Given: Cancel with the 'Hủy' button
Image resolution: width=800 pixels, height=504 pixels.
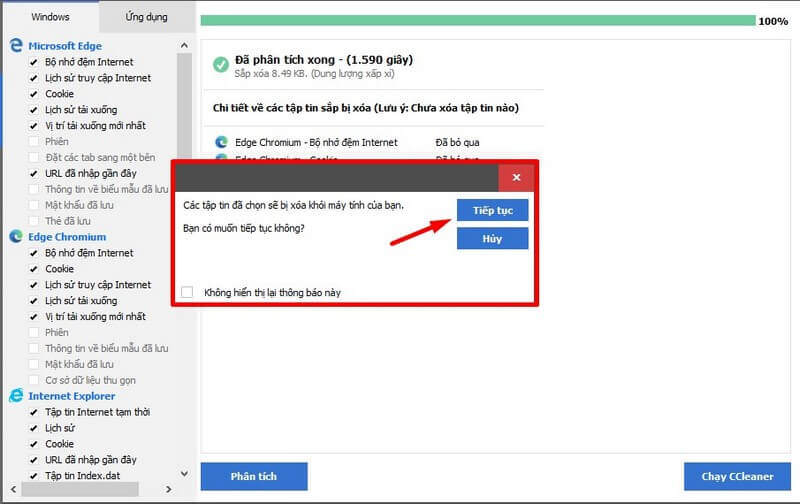Looking at the screenshot, I should coord(492,238).
